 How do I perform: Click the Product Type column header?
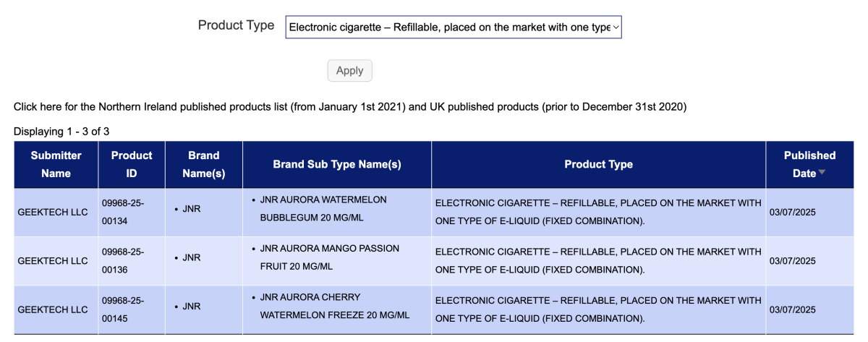598,164
